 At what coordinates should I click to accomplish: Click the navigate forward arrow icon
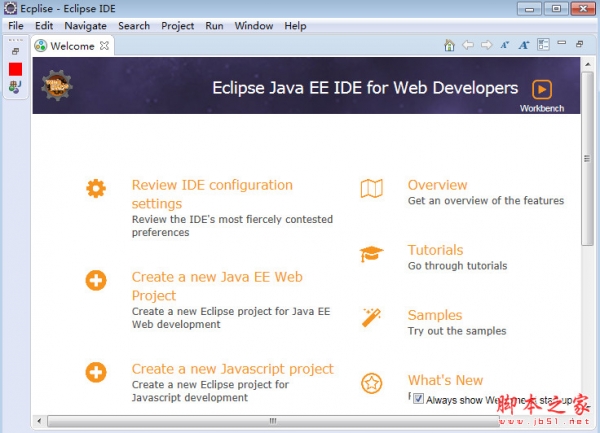click(486, 45)
